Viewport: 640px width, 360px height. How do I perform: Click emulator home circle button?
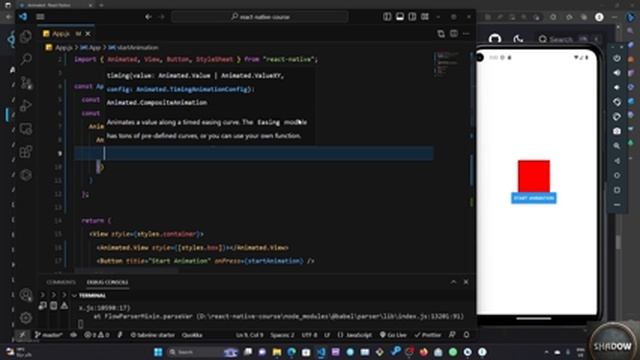(617, 176)
